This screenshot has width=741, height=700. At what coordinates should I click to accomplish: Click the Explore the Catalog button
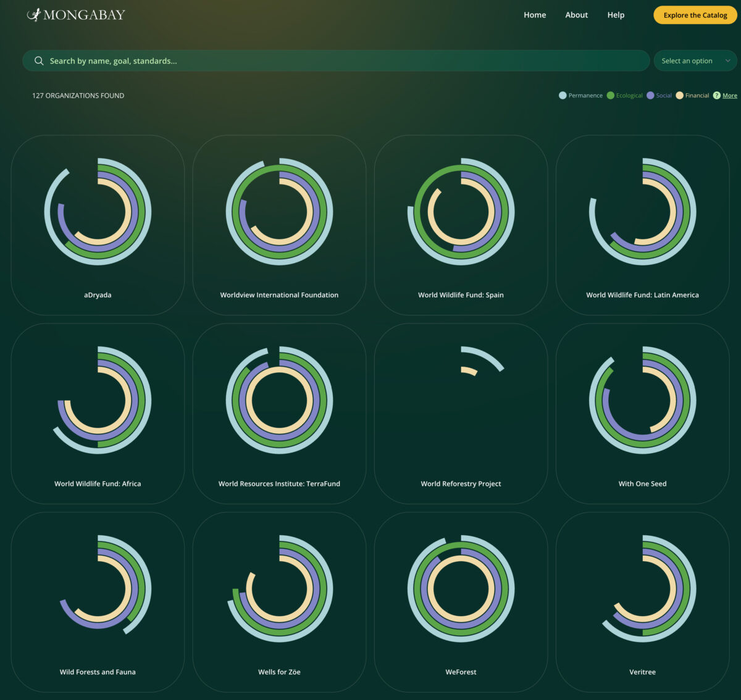[695, 15]
